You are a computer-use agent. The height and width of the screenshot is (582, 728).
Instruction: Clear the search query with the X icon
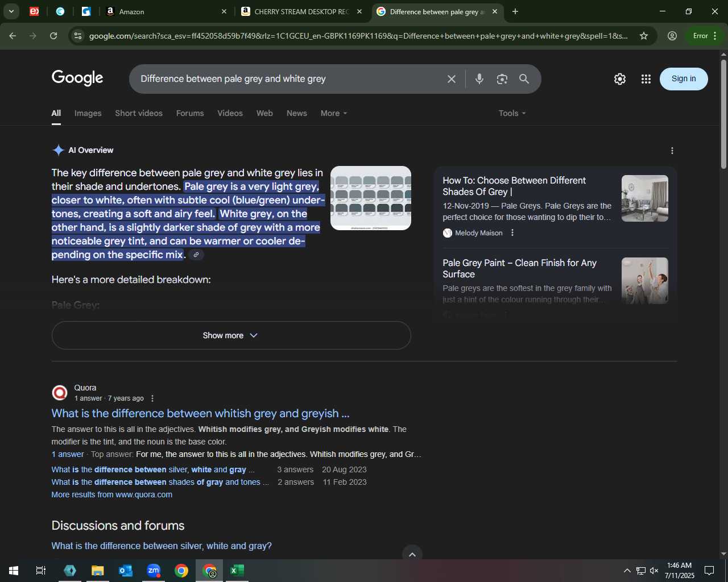coord(452,79)
